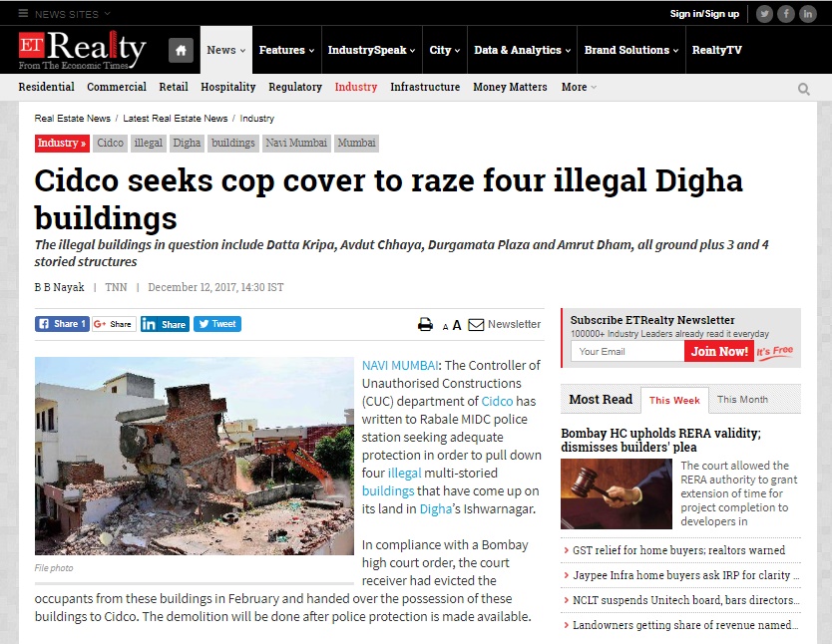Open RealtyTV section
Viewport: 832px width, 644px height.
pyautogui.click(x=717, y=50)
